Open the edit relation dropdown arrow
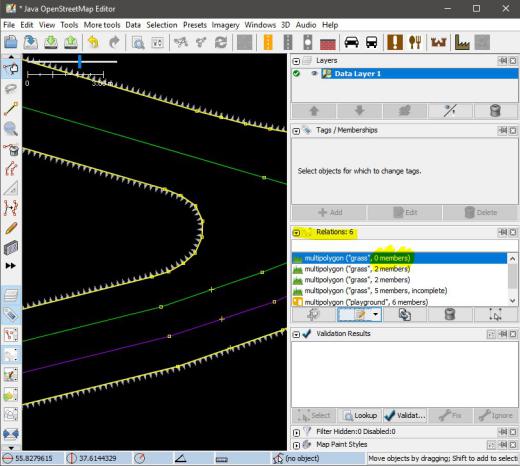The image size is (520, 466). click(x=376, y=314)
